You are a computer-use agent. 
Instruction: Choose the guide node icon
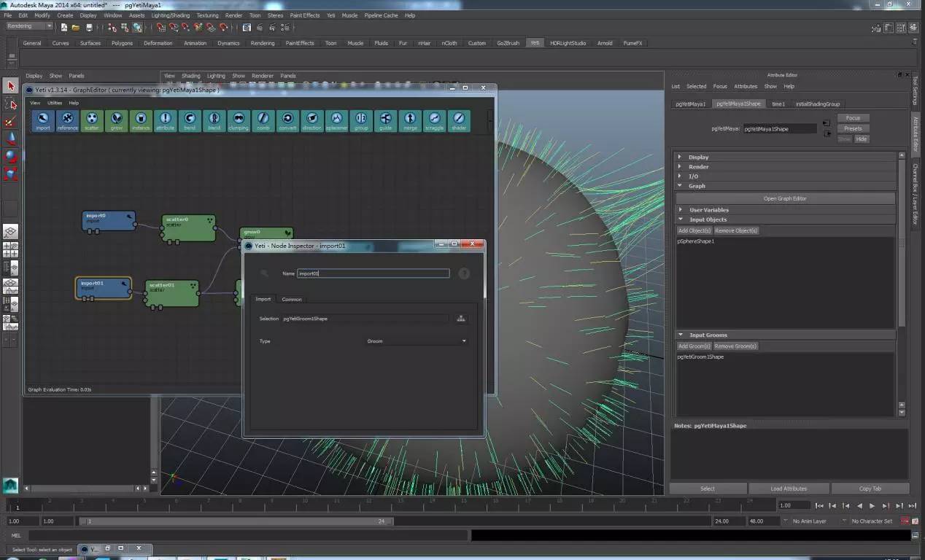(385, 120)
